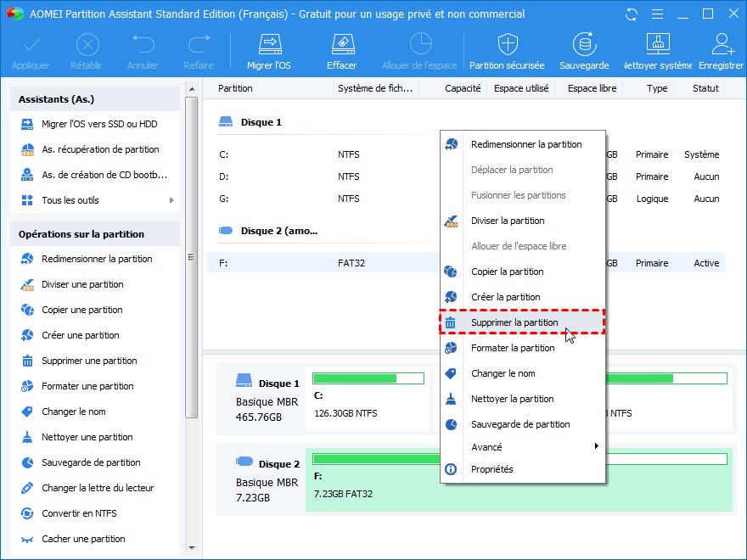Image resolution: width=747 pixels, height=560 pixels.
Task: Expand the Avancé submenu in context menu
Action: (x=596, y=447)
